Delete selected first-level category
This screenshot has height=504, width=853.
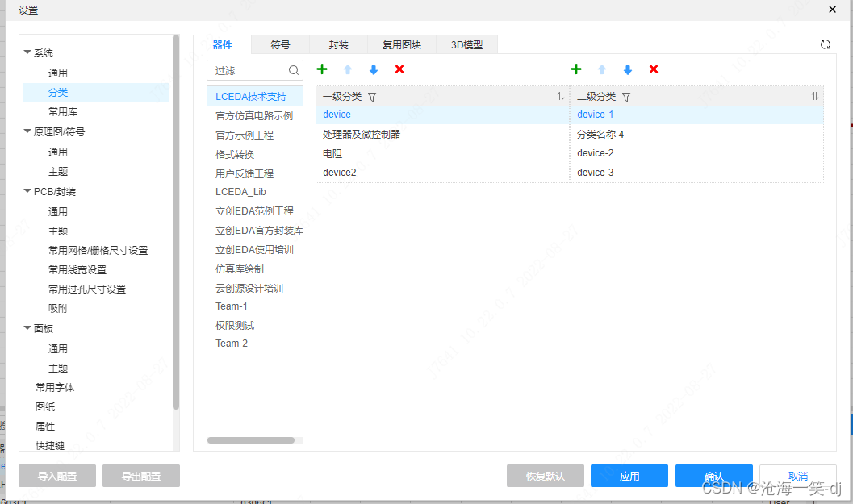pyautogui.click(x=399, y=69)
